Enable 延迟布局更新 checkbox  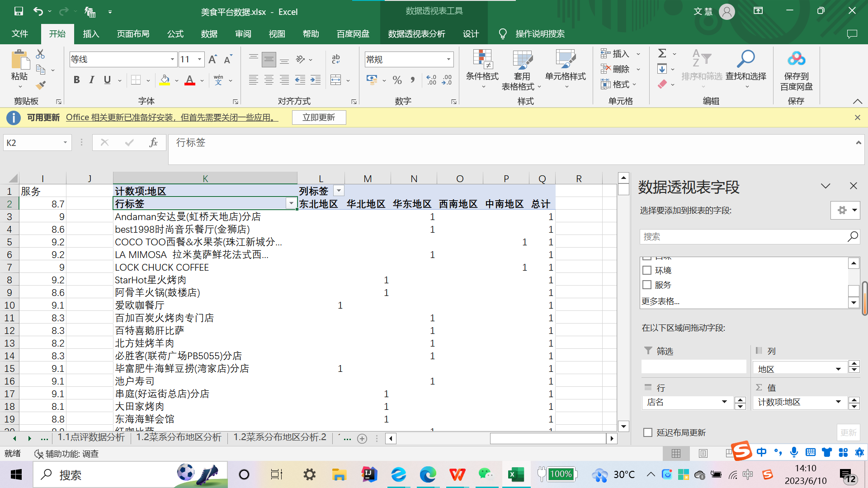pos(648,432)
